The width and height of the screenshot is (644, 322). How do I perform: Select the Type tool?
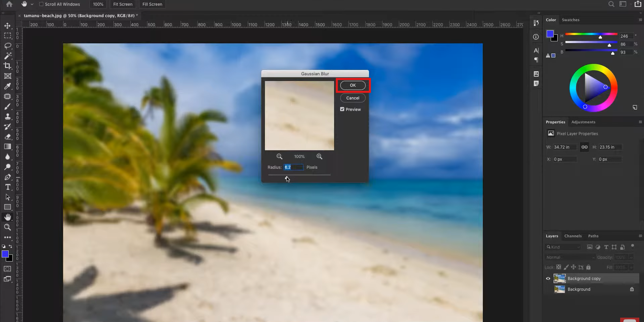pos(7,187)
